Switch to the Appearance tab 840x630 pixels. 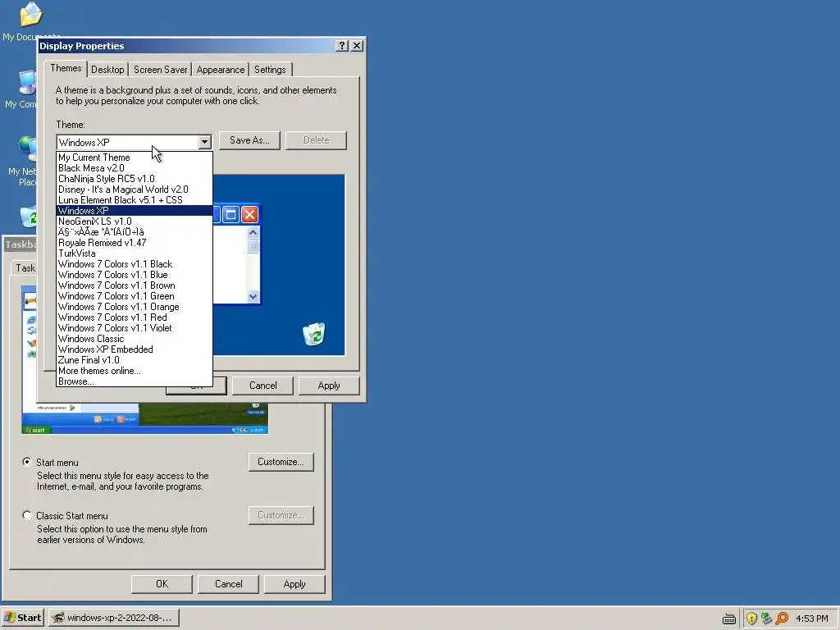click(220, 70)
